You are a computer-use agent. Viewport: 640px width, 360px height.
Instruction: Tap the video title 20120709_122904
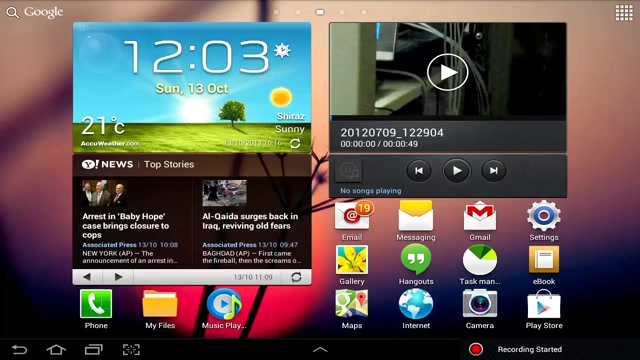pos(392,133)
